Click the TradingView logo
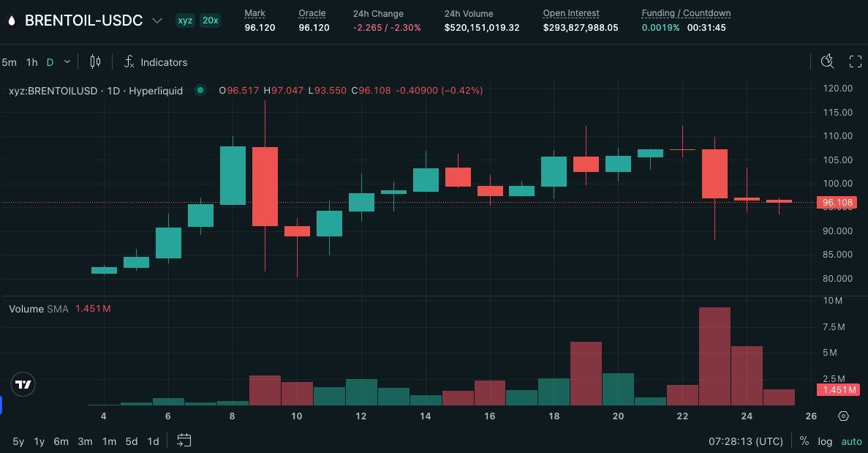 point(23,384)
